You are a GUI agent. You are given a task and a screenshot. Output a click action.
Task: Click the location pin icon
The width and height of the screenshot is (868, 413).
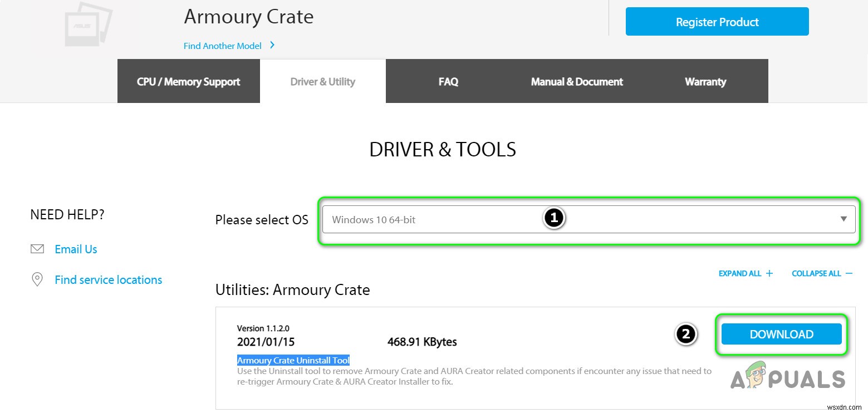coord(37,279)
